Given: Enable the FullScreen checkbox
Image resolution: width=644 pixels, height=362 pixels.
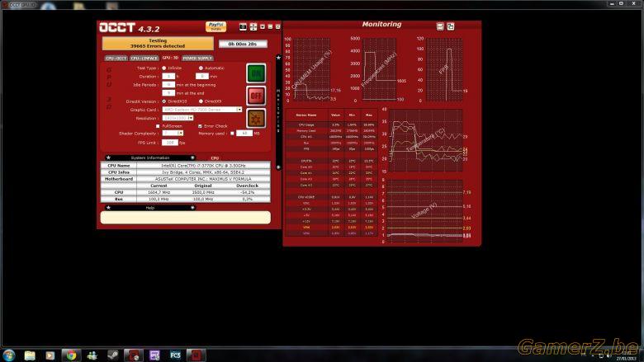Looking at the screenshot, I should [x=159, y=126].
